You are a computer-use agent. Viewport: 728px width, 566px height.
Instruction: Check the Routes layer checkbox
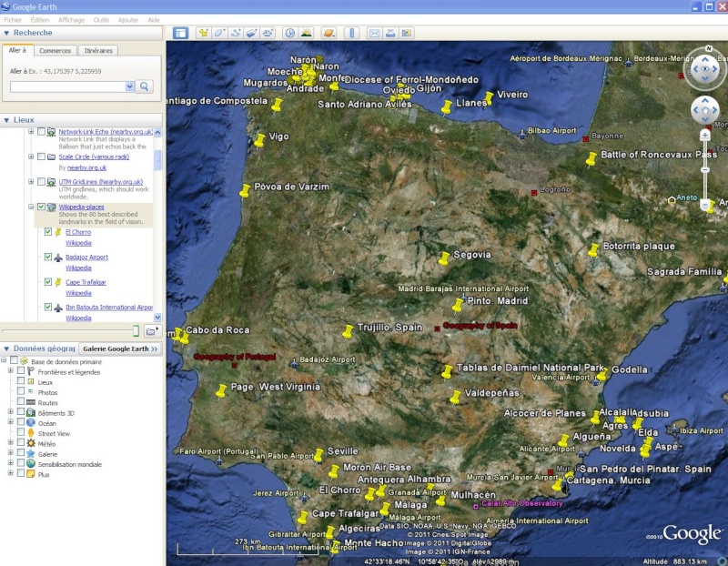point(20,401)
